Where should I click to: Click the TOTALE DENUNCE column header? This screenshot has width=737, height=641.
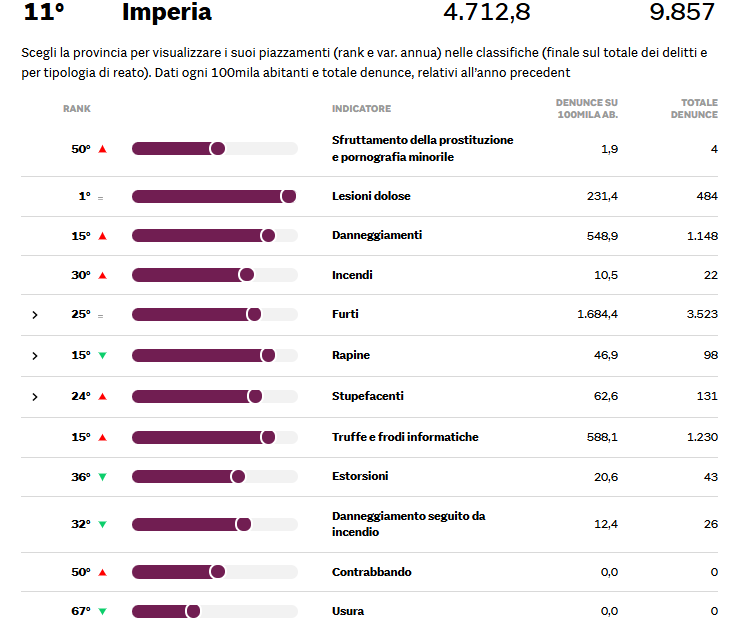tap(699, 108)
